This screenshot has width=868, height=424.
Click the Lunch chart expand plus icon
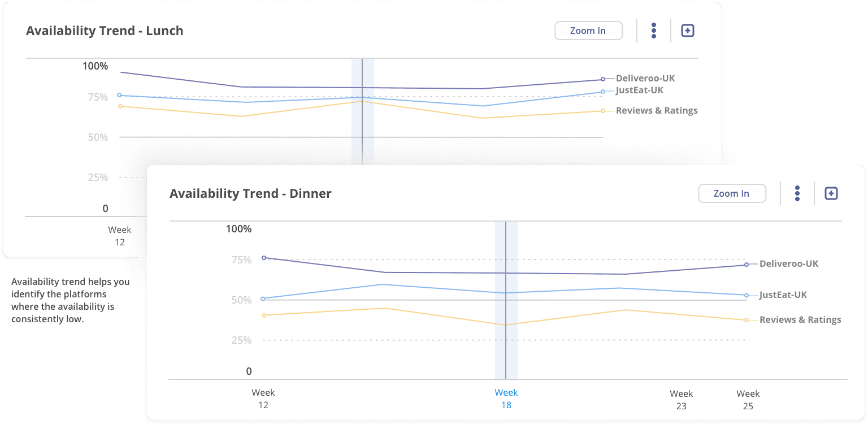pyautogui.click(x=687, y=31)
